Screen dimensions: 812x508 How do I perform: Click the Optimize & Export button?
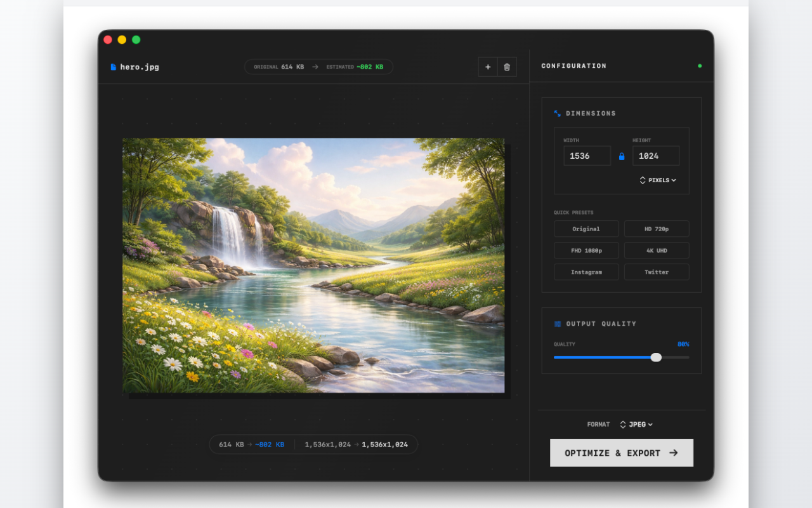(622, 453)
